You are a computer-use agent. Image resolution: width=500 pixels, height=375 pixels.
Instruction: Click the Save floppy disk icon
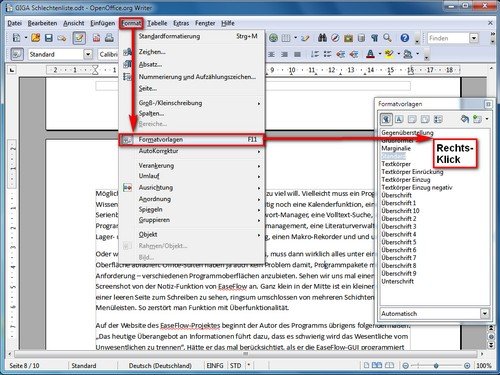(x=49, y=38)
